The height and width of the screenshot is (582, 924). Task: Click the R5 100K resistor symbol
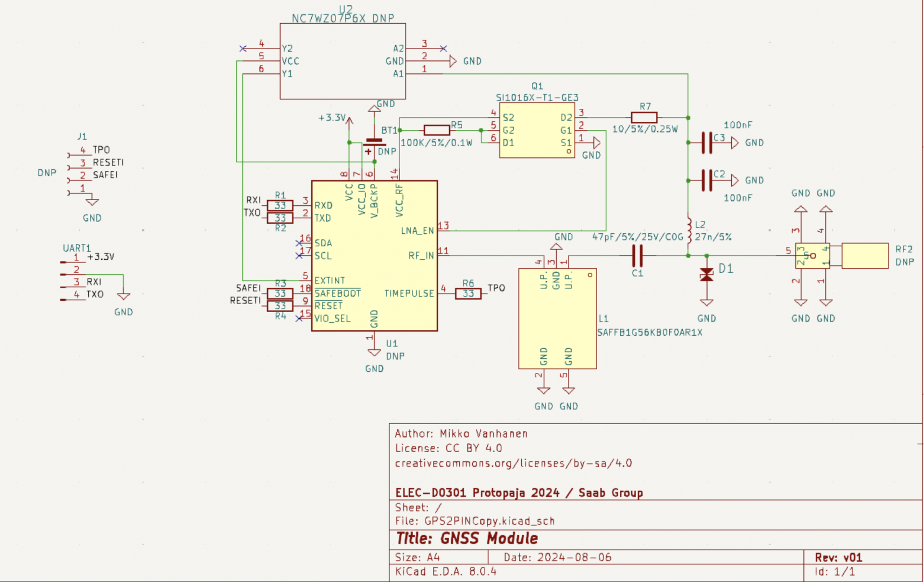437,130
